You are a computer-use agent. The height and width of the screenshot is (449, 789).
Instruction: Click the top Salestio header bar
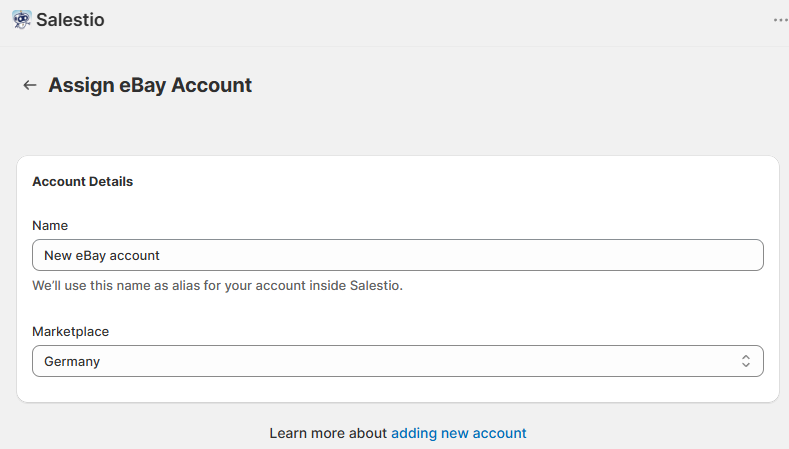point(400,20)
